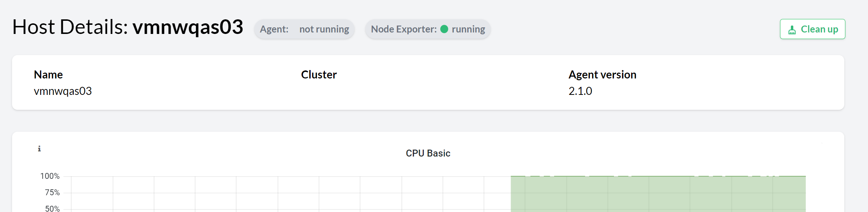868x212 pixels.
Task: Click the green Node Exporter status dot
Action: [444, 29]
